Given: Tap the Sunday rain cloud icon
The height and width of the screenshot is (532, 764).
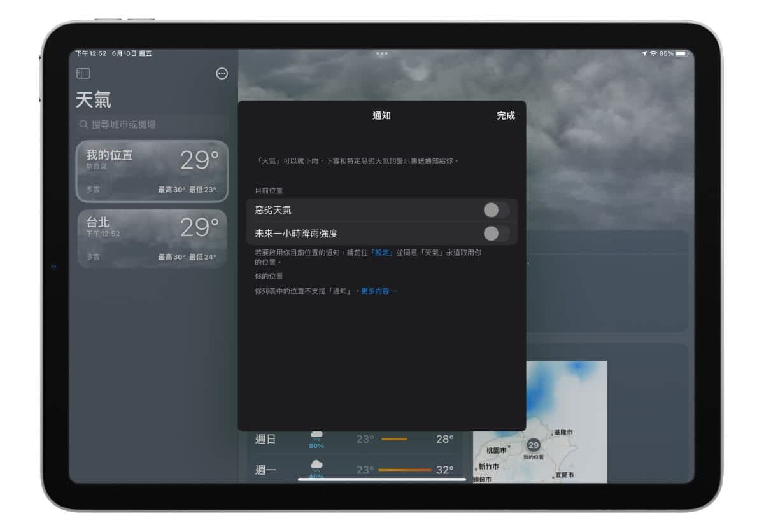Looking at the screenshot, I should click(316, 435).
